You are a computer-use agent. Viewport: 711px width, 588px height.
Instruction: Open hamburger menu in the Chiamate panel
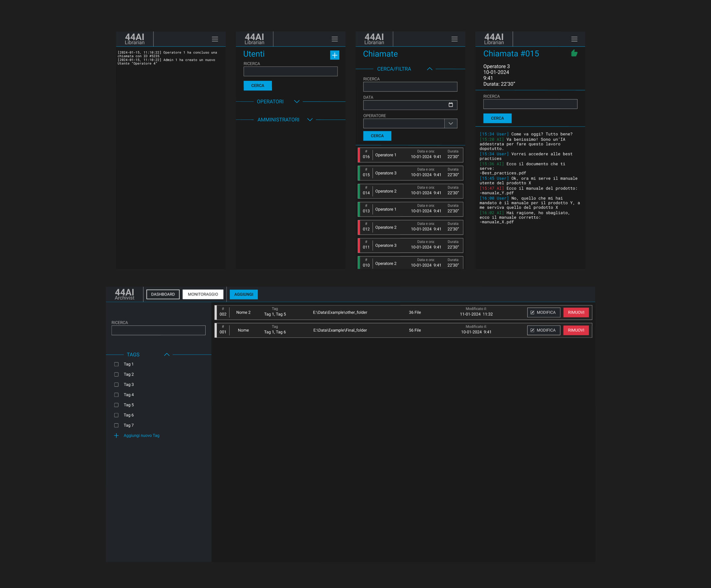pyautogui.click(x=454, y=39)
